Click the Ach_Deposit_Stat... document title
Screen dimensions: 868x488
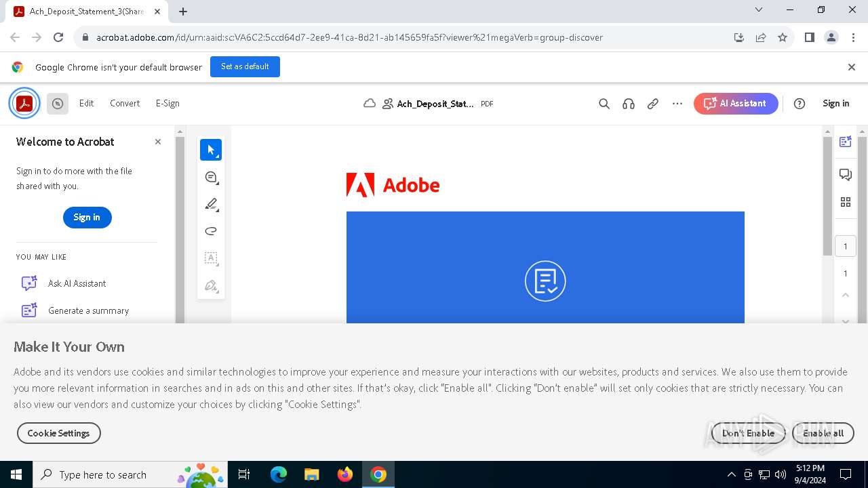click(435, 104)
